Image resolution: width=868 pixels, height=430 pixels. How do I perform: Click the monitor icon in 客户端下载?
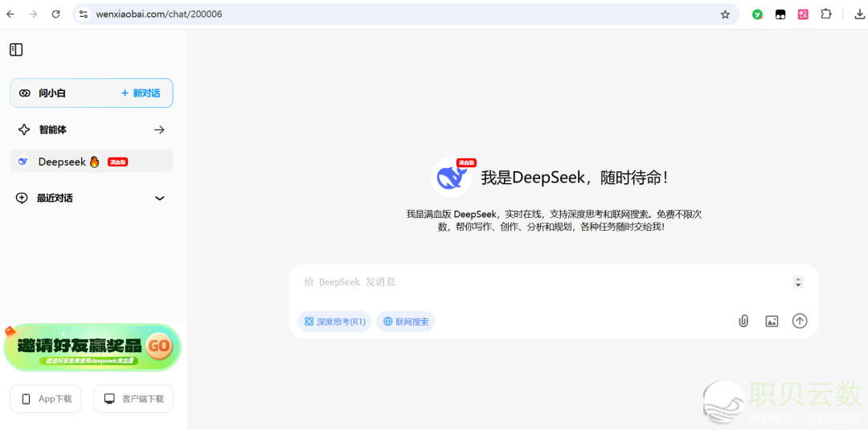pyautogui.click(x=109, y=399)
